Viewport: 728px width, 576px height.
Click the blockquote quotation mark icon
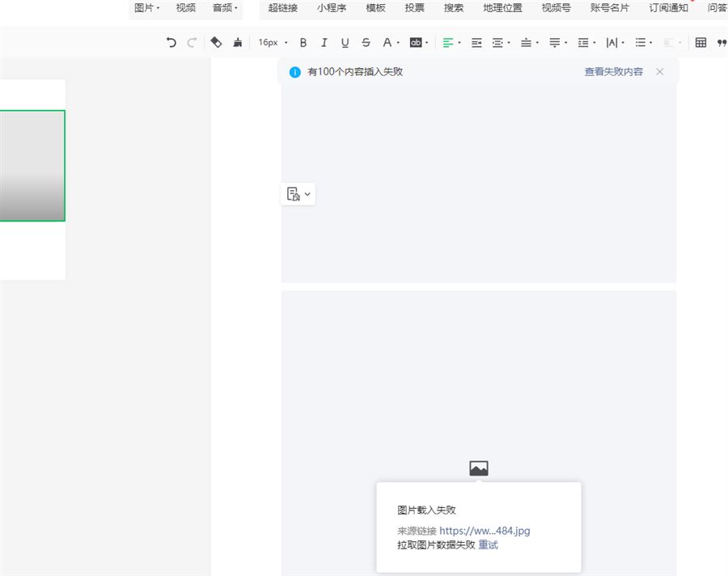tap(722, 43)
